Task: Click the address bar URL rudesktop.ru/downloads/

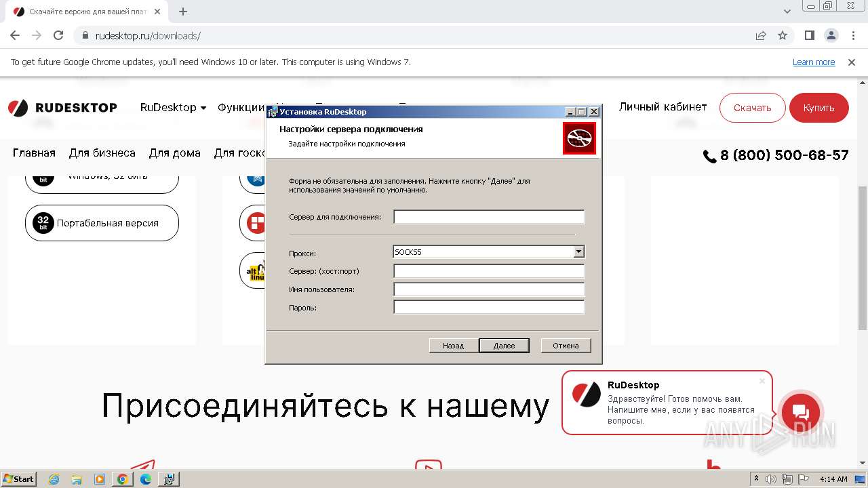Action: tap(148, 36)
